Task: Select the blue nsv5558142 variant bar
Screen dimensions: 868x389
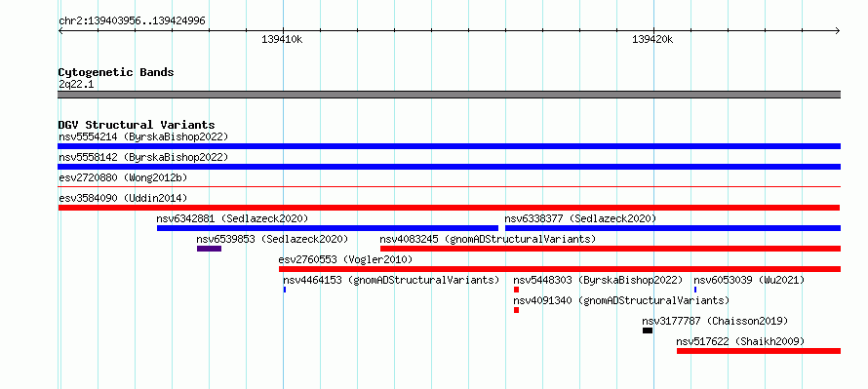Action: (x=449, y=167)
